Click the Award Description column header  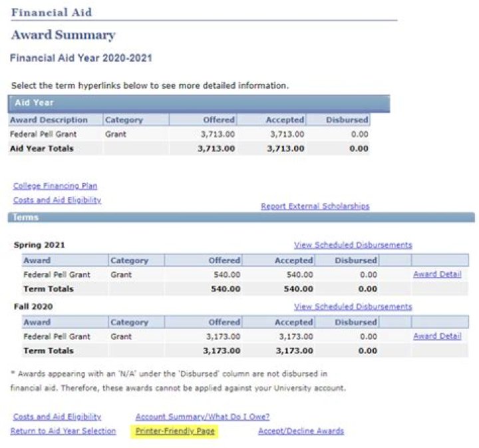49,120
